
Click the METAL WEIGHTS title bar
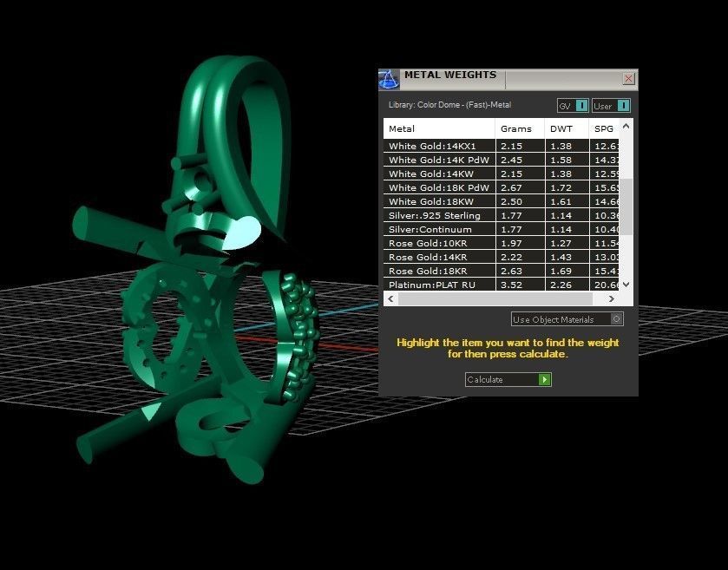click(x=508, y=79)
